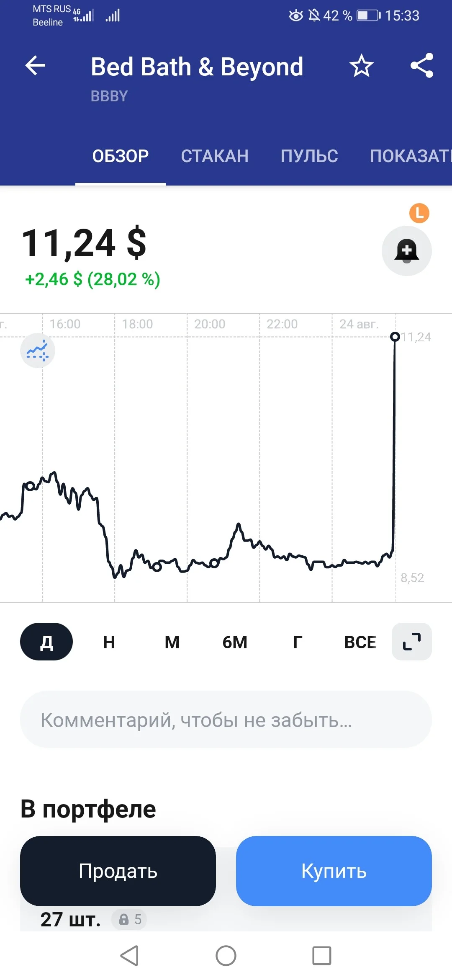Viewport: 452px width, 980px height.
Task: Tap the Продать sell button
Action: [118, 871]
